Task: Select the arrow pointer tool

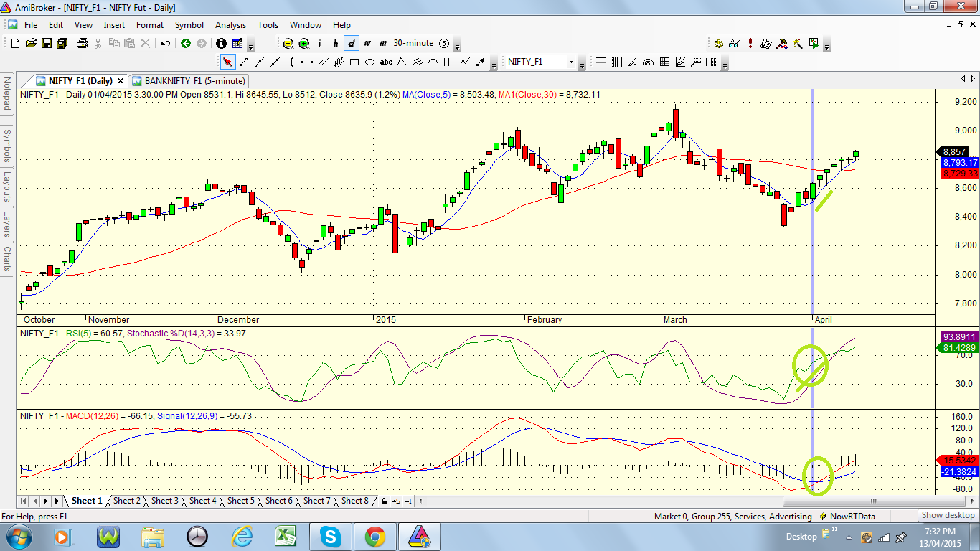Action: (x=228, y=62)
